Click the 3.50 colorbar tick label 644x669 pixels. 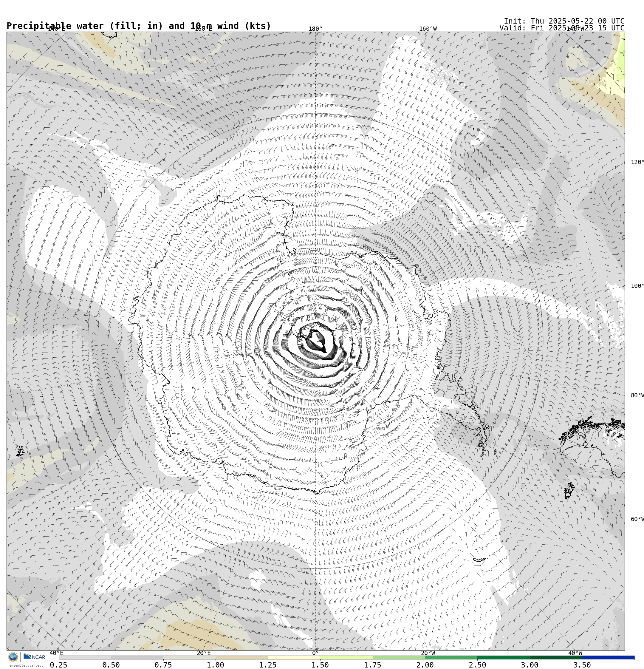click(582, 665)
